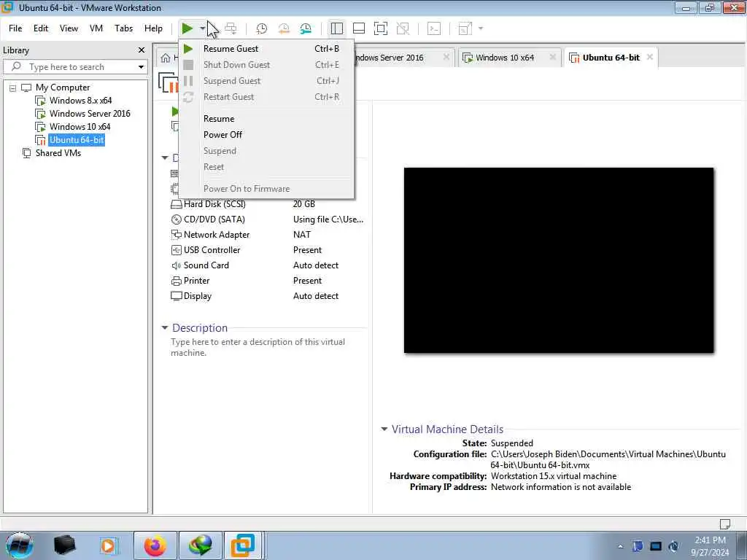Collapse the Description section

click(165, 327)
